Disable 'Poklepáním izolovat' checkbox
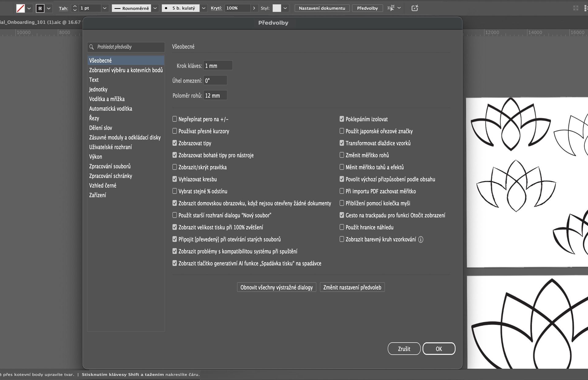Image resolution: width=588 pixels, height=380 pixels. pos(341,119)
